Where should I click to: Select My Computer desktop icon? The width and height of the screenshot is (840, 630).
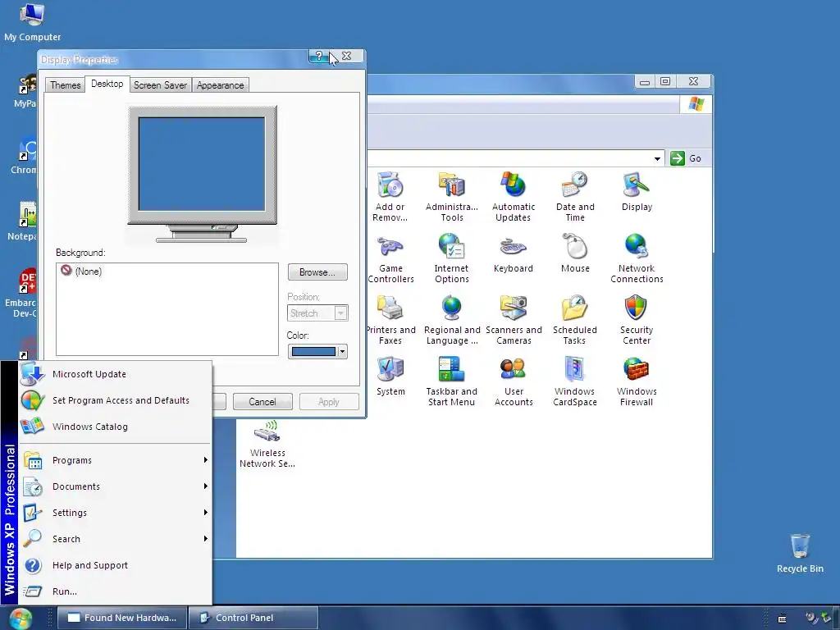(x=32, y=22)
